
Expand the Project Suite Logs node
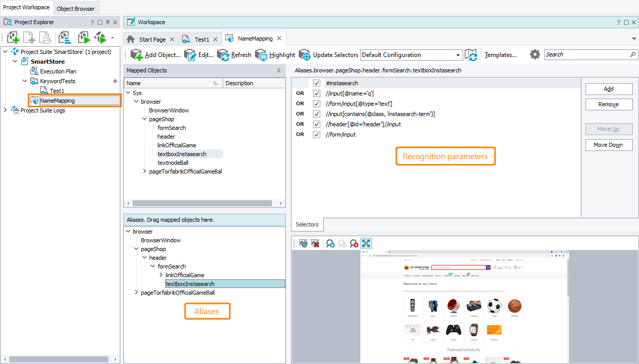[x=6, y=110]
